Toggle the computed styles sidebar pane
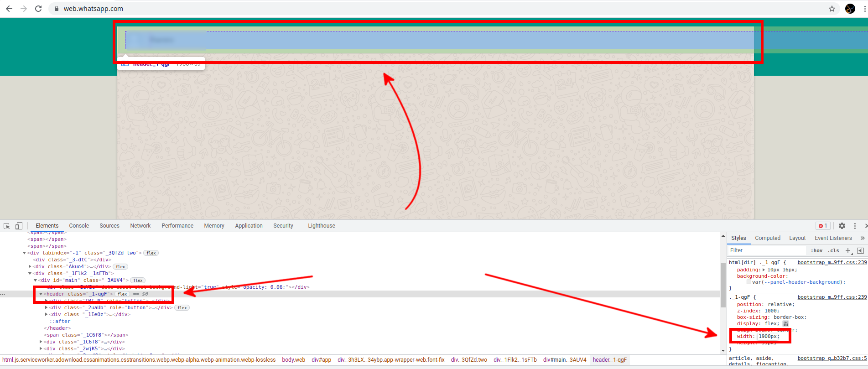The height and width of the screenshot is (369, 868). click(860, 250)
